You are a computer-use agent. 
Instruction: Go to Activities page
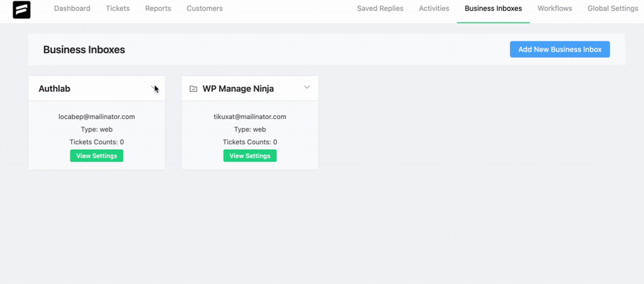[434, 8]
